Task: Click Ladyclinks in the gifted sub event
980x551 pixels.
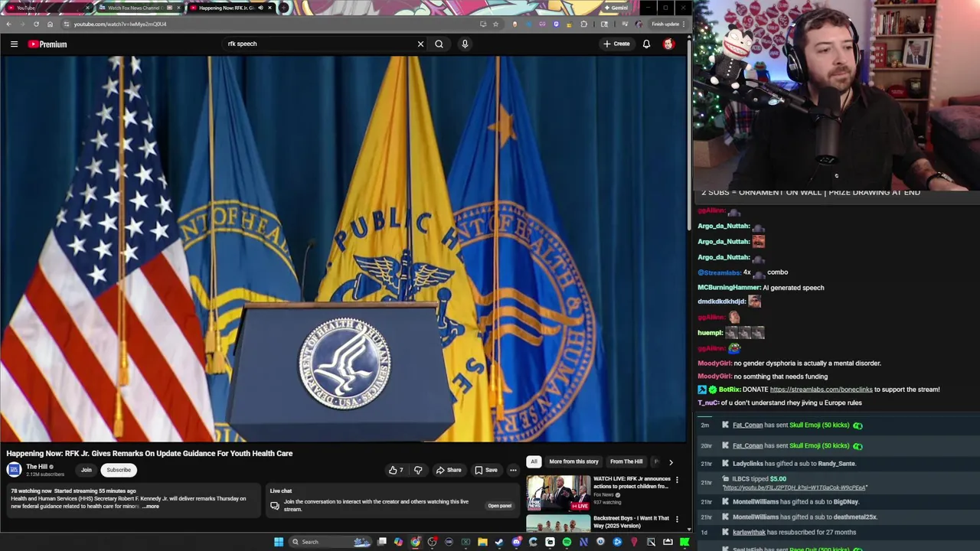Action: click(747, 464)
